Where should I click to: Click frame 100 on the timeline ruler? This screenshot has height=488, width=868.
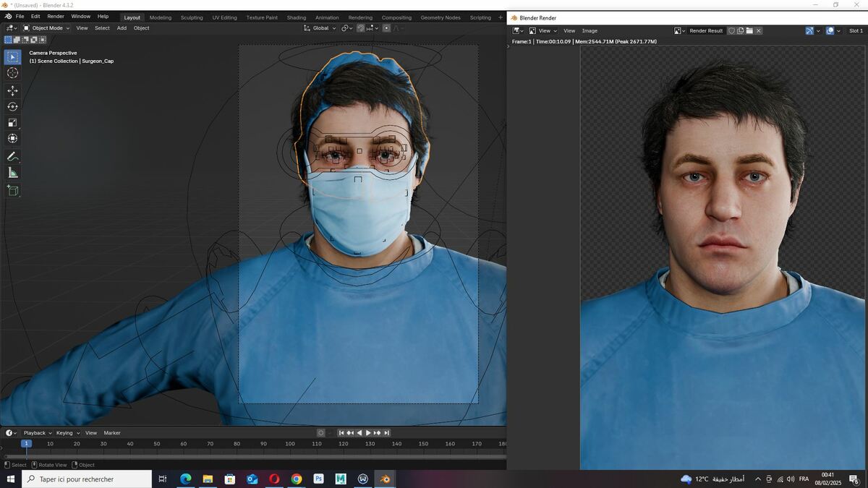290,443
